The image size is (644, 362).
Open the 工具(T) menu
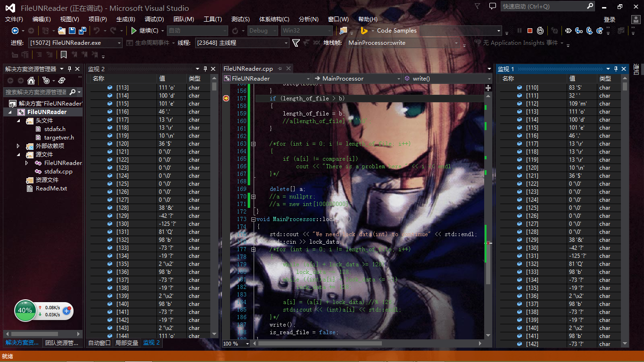213,19
